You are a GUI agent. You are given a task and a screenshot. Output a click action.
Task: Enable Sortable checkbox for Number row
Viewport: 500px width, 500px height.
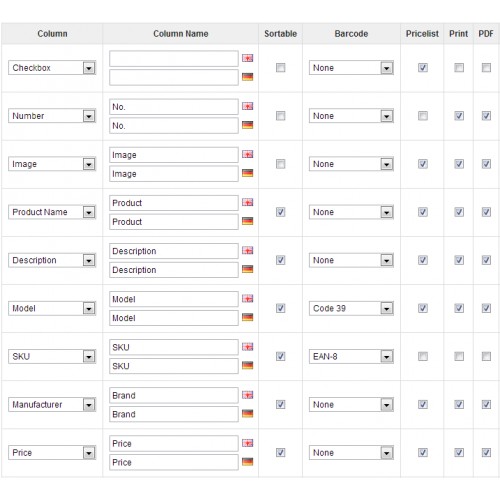pos(281,116)
